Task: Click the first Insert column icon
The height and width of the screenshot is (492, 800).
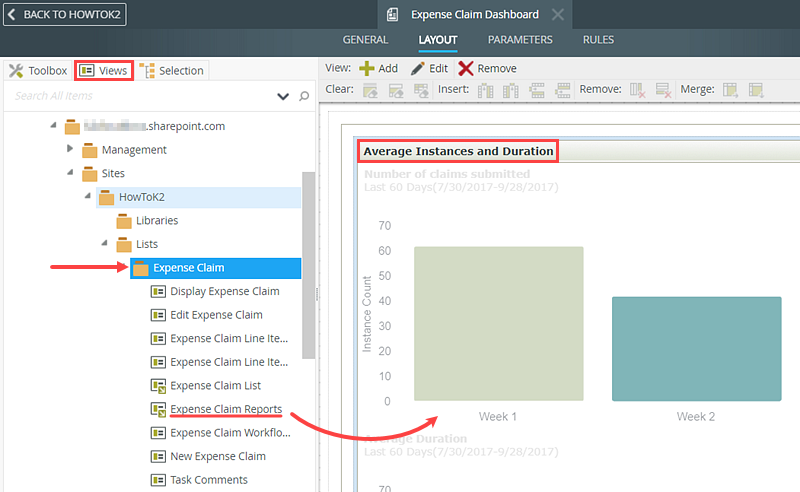Action: tap(486, 90)
